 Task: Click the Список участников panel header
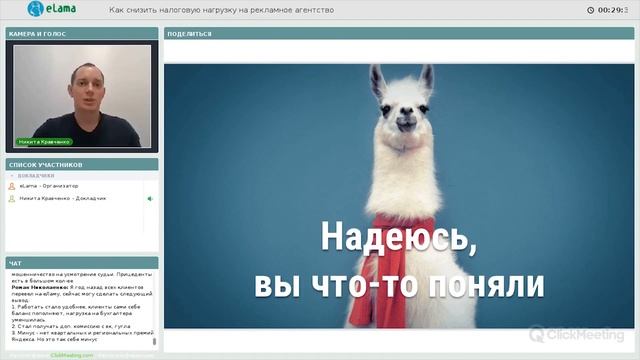82,165
